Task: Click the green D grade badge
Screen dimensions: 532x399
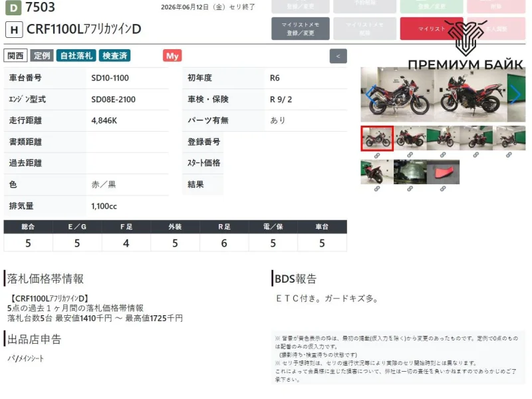Action: (x=13, y=7)
